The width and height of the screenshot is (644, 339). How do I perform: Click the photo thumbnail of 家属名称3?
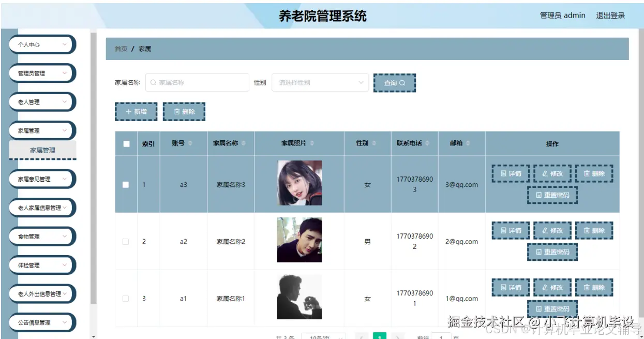(299, 183)
